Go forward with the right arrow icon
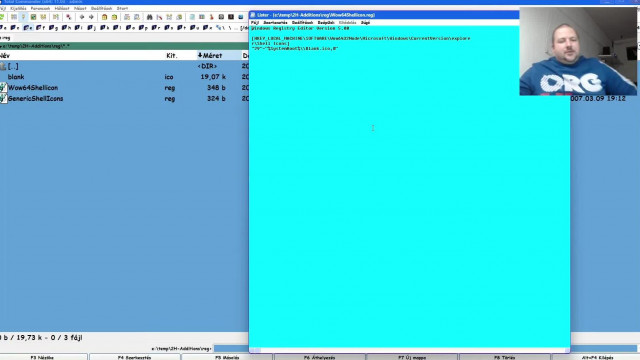Screen dimensions: 640x360 click(x=91, y=17)
